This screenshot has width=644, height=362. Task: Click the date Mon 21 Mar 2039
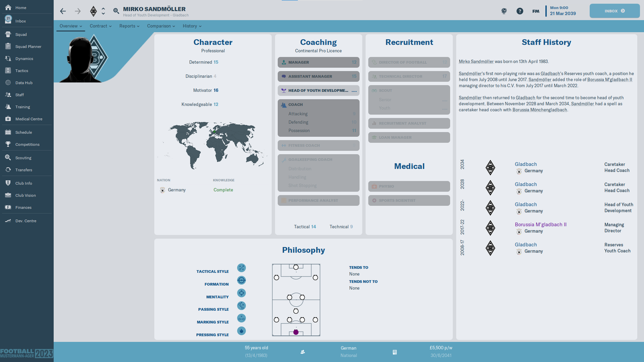[562, 11]
